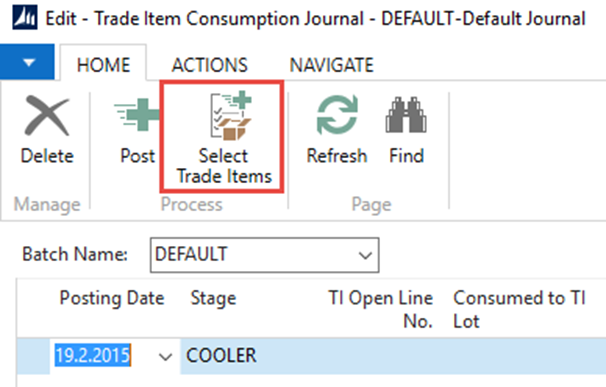Click the Dynamics NAV app logo
606x387 pixels.
(25, 17)
